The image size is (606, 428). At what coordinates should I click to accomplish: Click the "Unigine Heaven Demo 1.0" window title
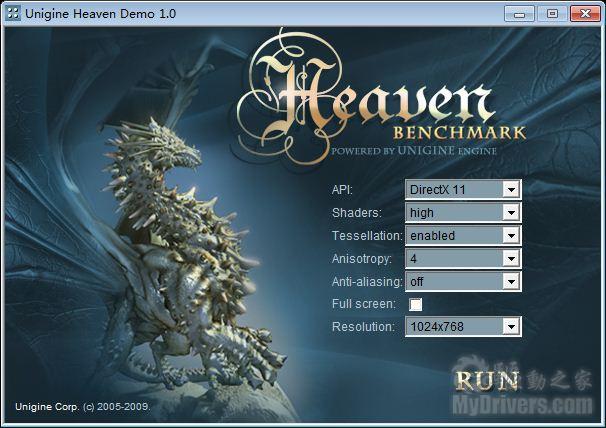coord(100,14)
